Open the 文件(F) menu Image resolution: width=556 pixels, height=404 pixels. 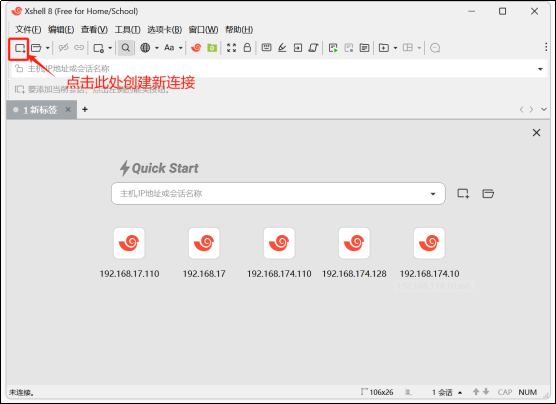point(28,29)
